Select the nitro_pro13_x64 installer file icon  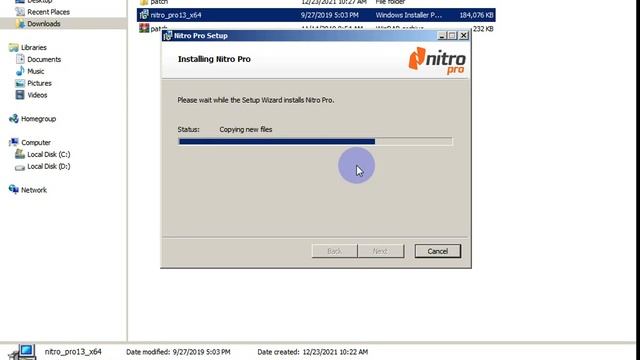click(144, 15)
